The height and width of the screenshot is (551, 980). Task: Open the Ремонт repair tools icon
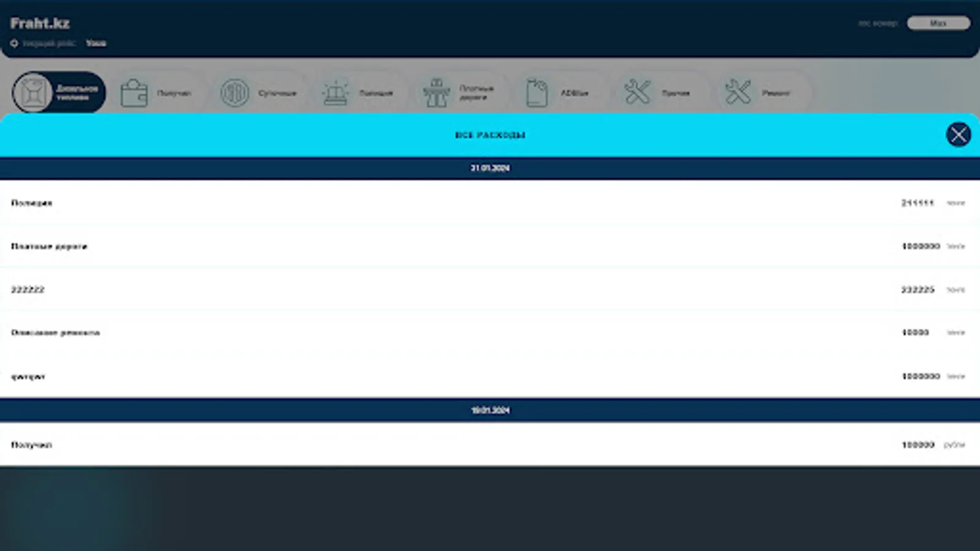[x=739, y=92]
